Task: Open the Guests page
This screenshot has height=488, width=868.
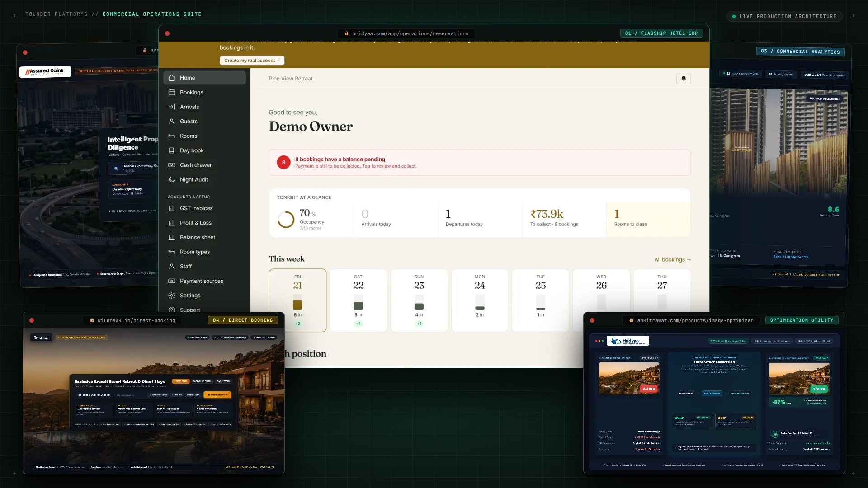Action: pyautogui.click(x=204, y=121)
